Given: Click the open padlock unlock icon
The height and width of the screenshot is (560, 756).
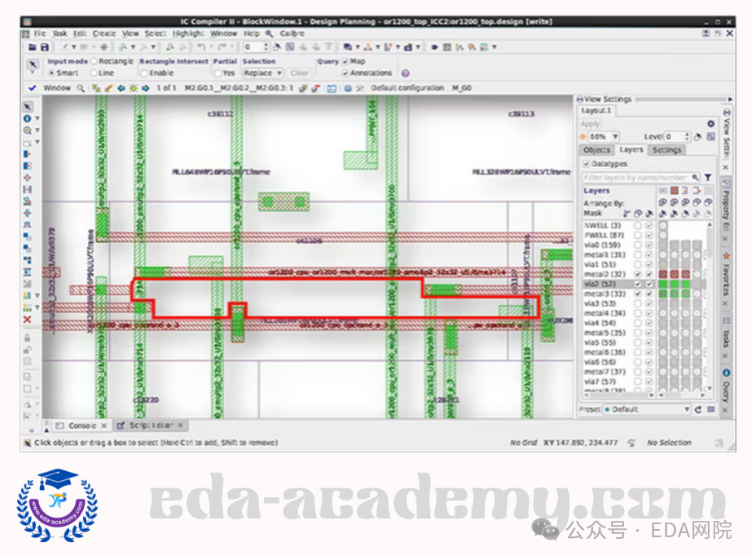Looking at the screenshot, I should coord(28,350).
